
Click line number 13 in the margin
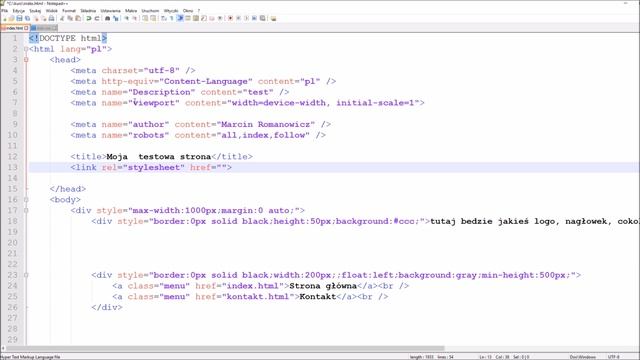click(x=13, y=167)
